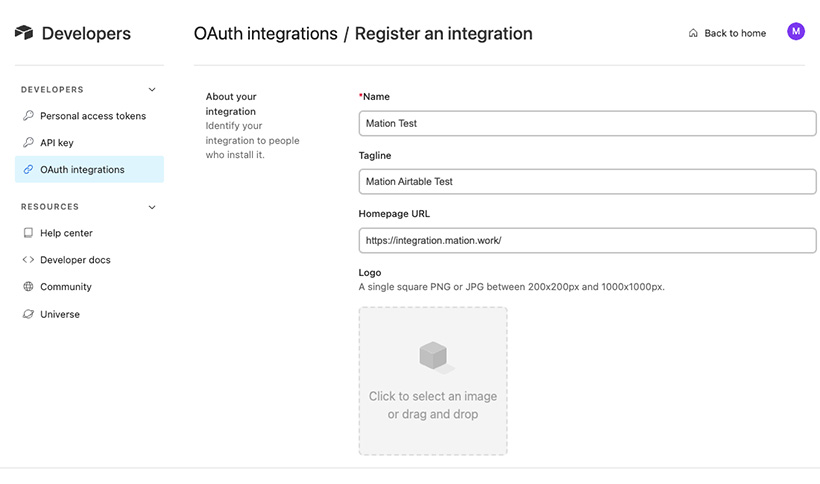820x484 pixels.
Task: Click the required Name field label
Action: tap(374, 96)
